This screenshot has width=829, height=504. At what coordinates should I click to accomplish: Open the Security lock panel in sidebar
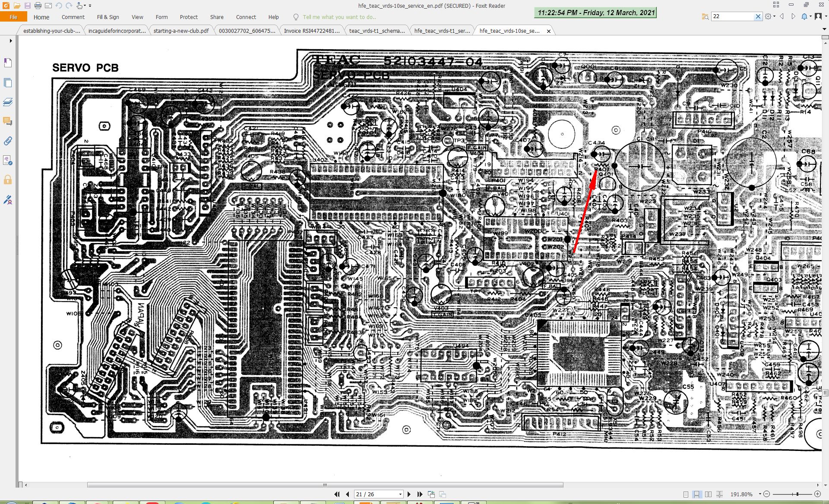pyautogui.click(x=8, y=180)
